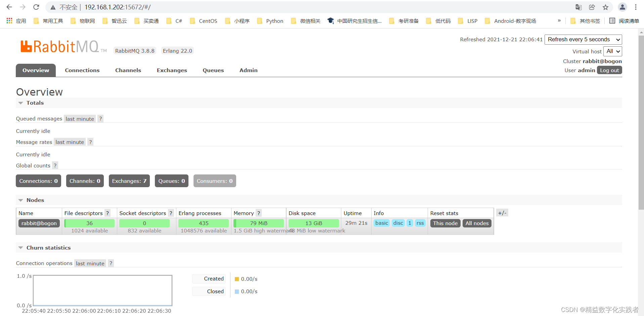The image size is (644, 316).
Task: Click the translate page icon
Action: 578,7
